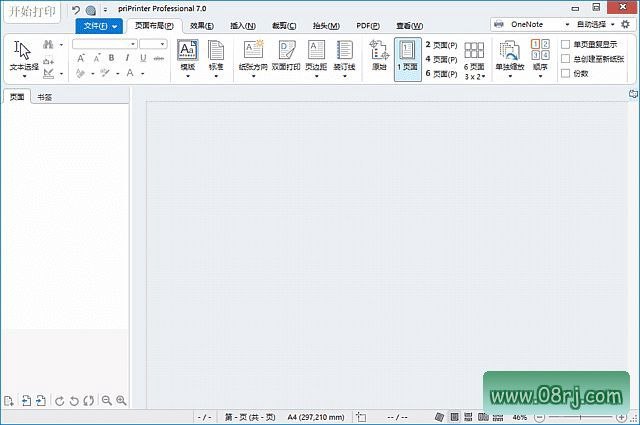Enable 单页重复显示 checkbox
The width and height of the screenshot is (640, 425).
click(x=565, y=44)
